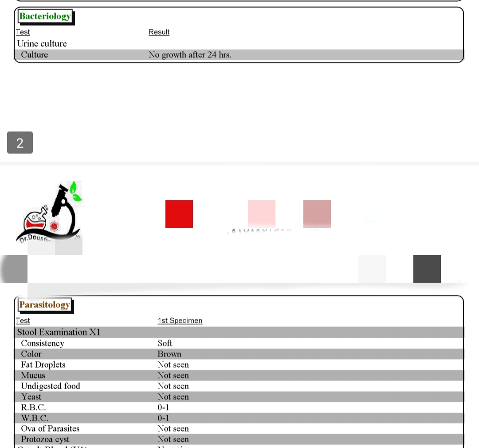Click the Test header under Bacteriology
The width and height of the screenshot is (479, 448).
[23, 32]
